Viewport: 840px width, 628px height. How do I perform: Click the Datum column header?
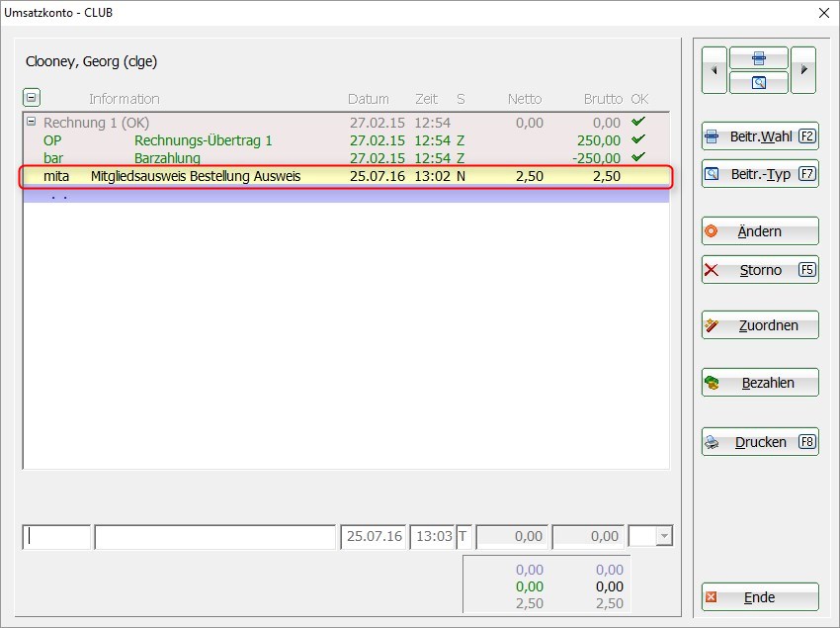click(x=368, y=99)
